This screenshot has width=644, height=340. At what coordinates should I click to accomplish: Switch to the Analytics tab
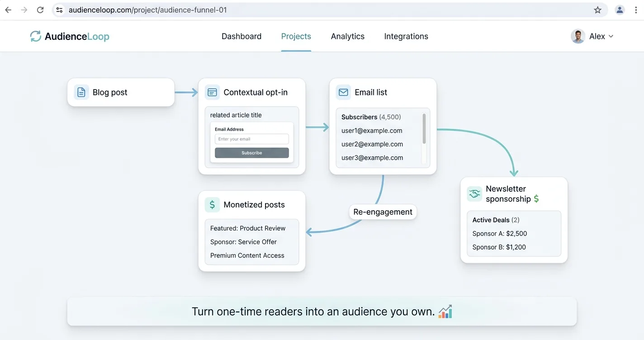tap(348, 36)
